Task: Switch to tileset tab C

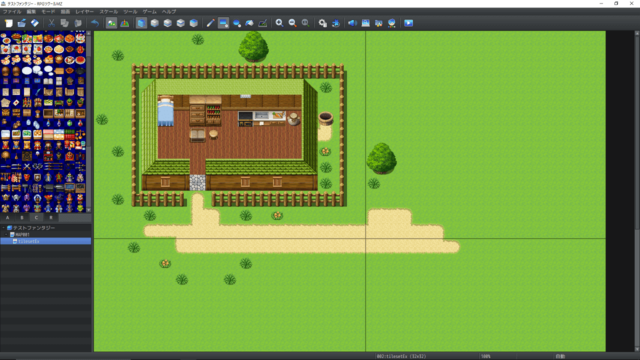Action: [x=36, y=218]
